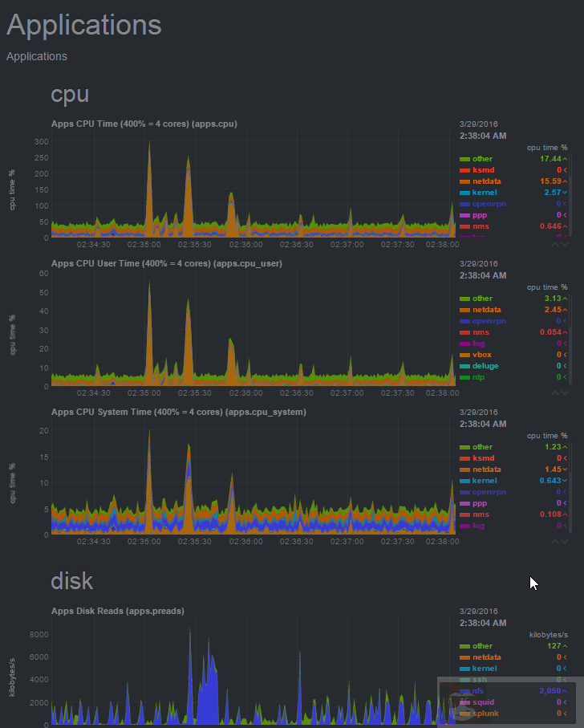584x728 pixels.
Task: Click the up resize arrow below Apps CPU System Time legend
Action: coord(554,542)
